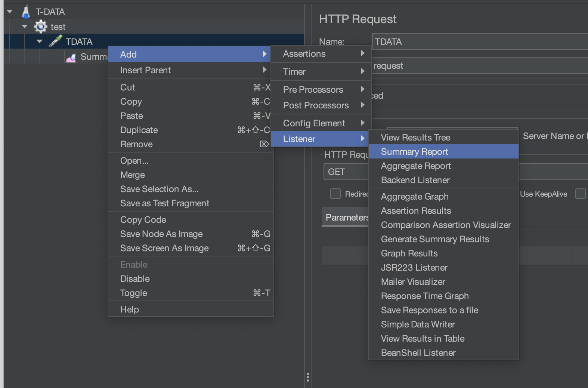This screenshot has height=388, width=588.
Task: Add a Graph Results listener
Action: pos(444,253)
